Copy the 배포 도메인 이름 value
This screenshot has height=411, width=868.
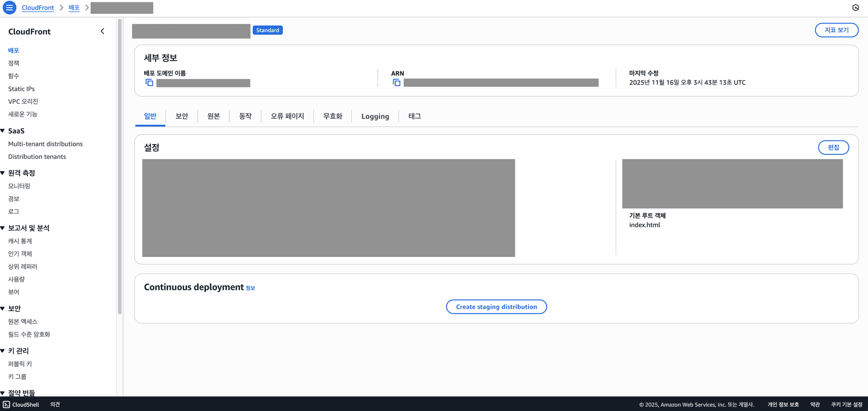coord(149,83)
